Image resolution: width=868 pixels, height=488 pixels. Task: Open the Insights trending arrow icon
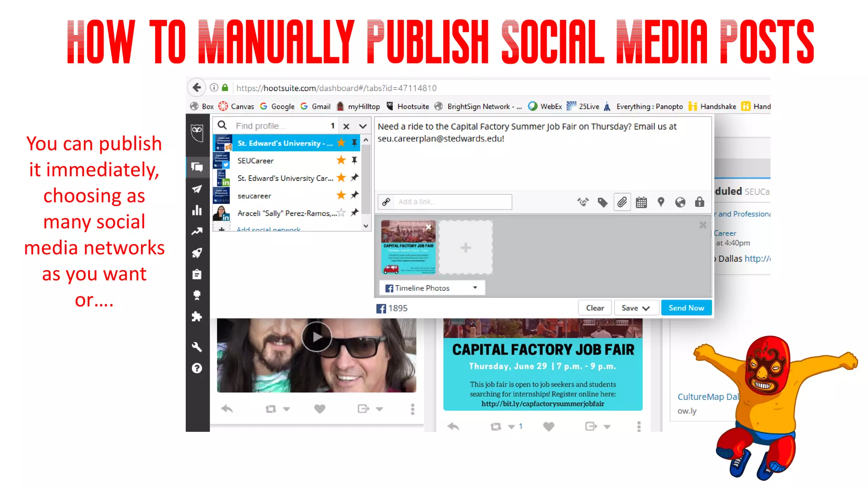coord(197,231)
